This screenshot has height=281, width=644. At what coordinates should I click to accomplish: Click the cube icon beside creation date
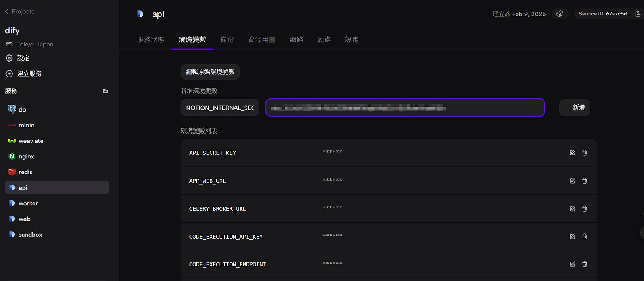tap(560, 14)
